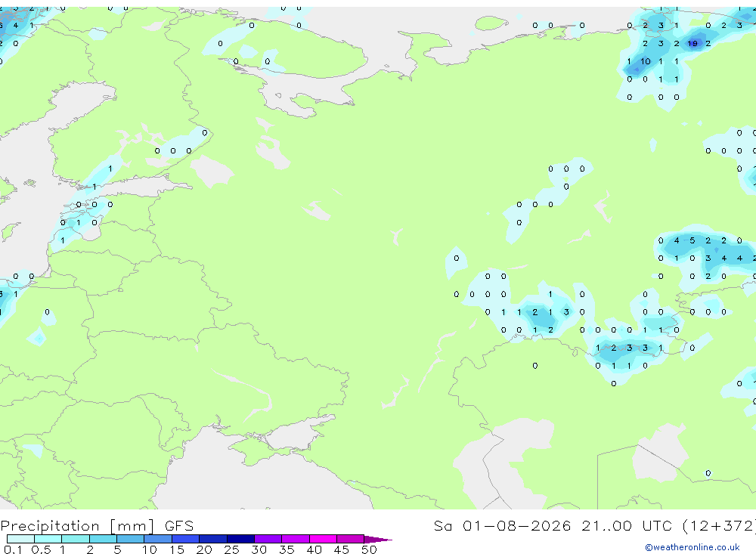Pick the lightest 0.1–0.5 mm legend swatch
This screenshot has width=756, height=554.
[20, 539]
